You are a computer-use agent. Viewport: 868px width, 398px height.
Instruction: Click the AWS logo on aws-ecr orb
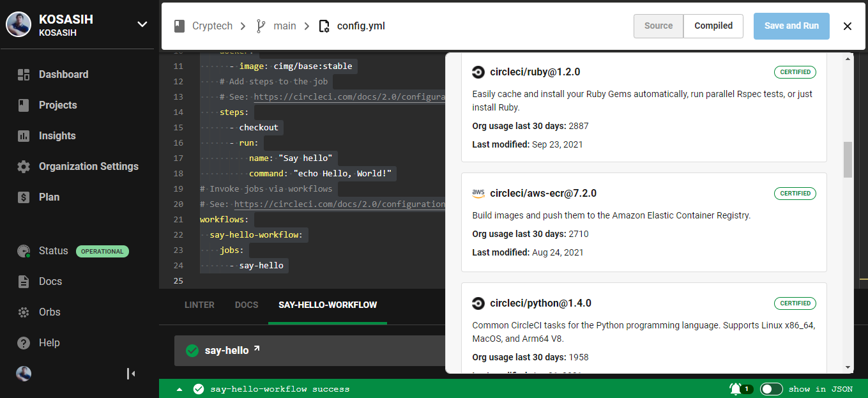click(x=478, y=194)
